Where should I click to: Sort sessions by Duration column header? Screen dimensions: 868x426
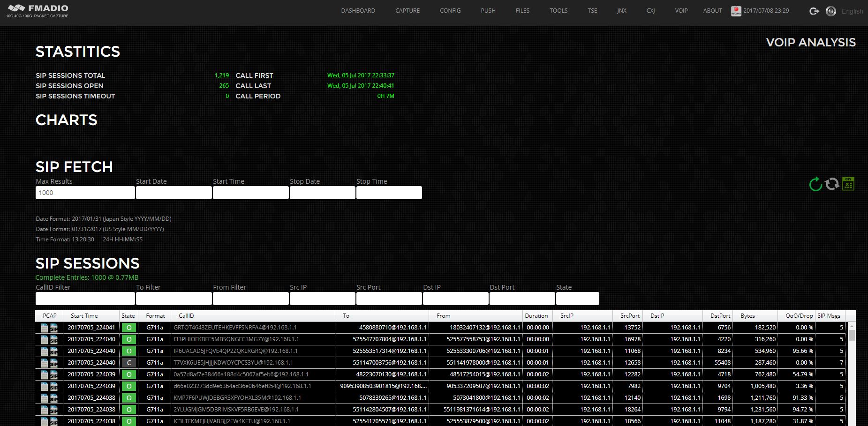click(x=536, y=316)
